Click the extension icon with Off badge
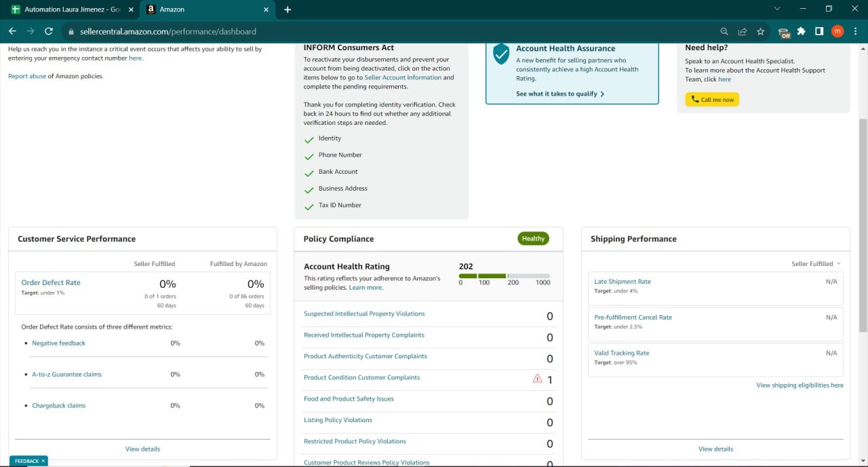This screenshot has width=868, height=467. click(784, 32)
